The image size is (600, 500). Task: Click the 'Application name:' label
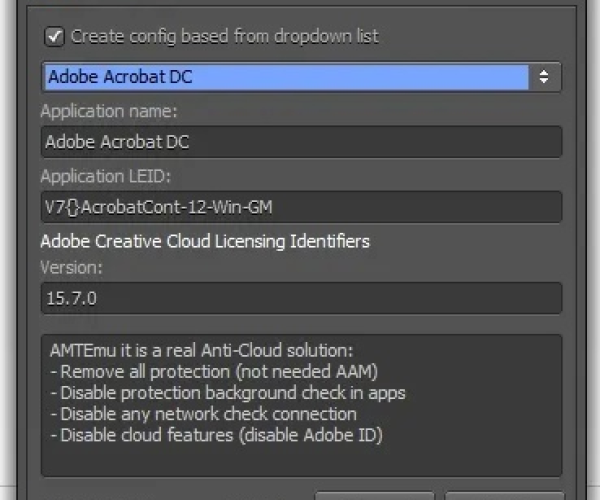tap(109, 111)
